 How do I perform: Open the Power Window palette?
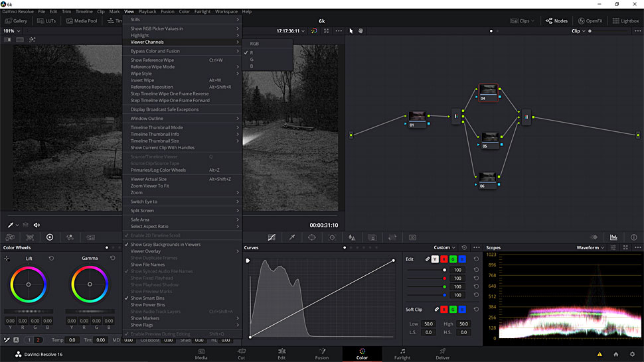click(x=312, y=237)
